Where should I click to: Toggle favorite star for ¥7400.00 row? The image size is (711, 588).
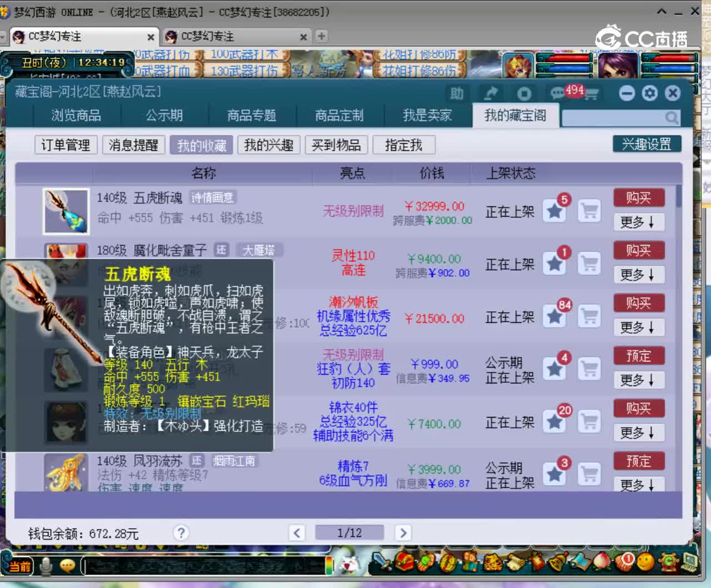pyautogui.click(x=554, y=422)
